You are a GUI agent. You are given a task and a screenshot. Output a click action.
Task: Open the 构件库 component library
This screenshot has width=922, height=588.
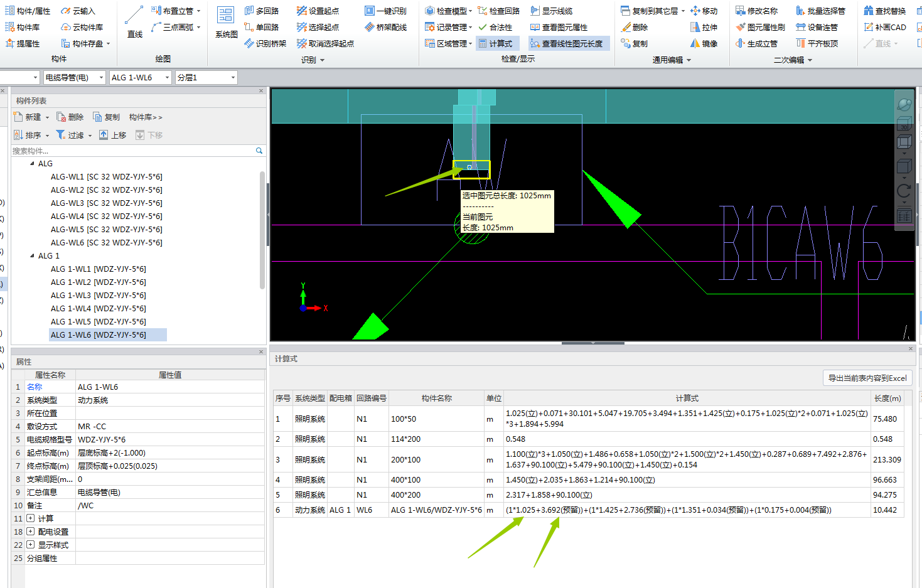click(x=23, y=27)
